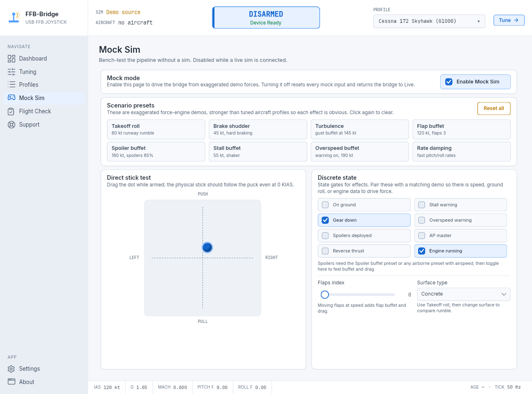Click the Profiles list icon
The width and height of the screenshot is (532, 394).
pos(11,85)
